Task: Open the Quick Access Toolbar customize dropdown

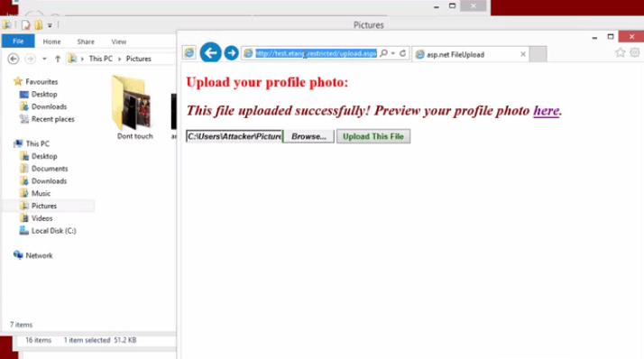Action: (x=50, y=25)
